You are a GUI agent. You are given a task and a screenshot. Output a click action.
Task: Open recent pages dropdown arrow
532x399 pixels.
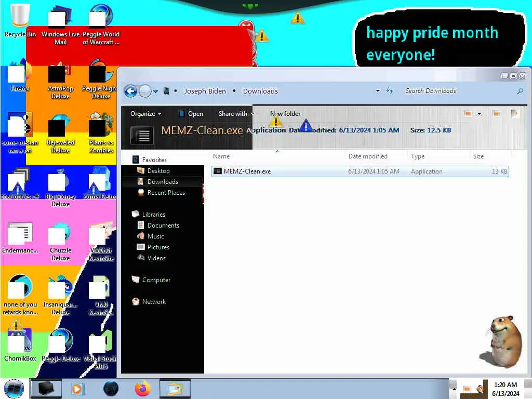pyautogui.click(x=155, y=91)
